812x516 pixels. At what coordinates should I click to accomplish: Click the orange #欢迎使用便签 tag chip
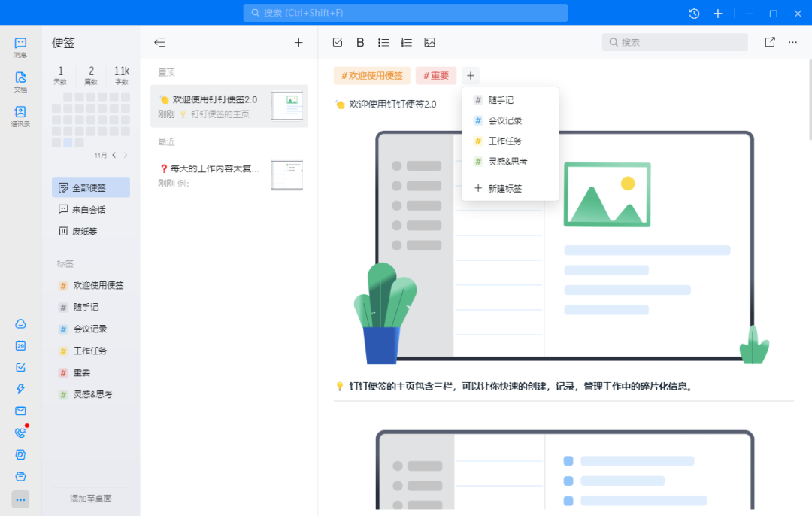tap(372, 76)
